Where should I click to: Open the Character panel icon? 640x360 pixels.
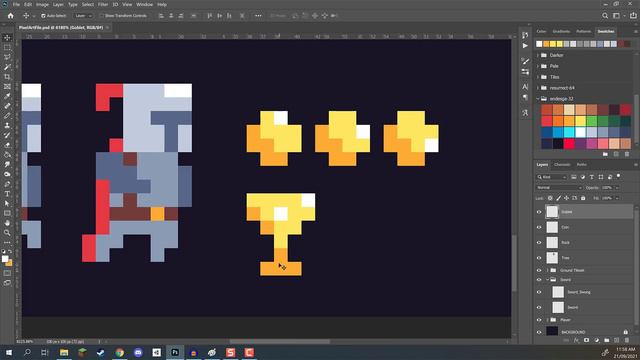coord(525,87)
